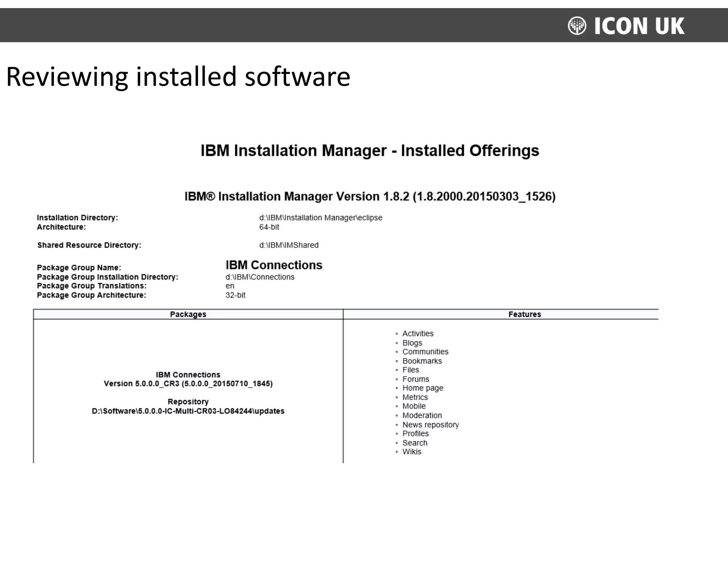728x562 pixels.
Task: Click 'Package Group Installation Directory:' label
Action: [x=108, y=277]
